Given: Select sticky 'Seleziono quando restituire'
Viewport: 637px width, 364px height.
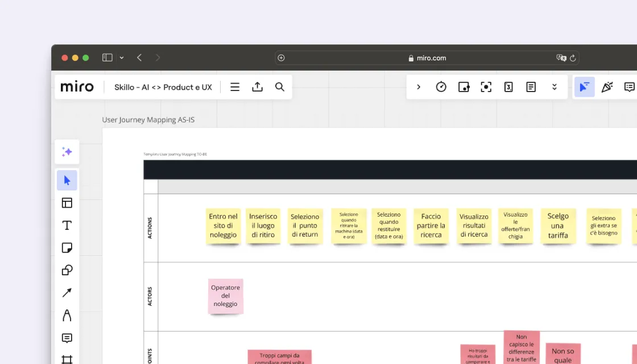Looking at the screenshot, I should pos(389,226).
